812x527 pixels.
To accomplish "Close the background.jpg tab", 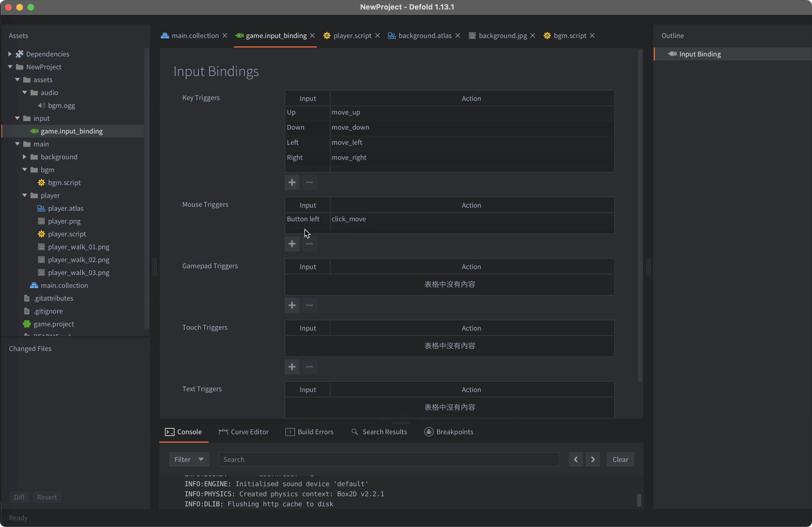I will pyautogui.click(x=533, y=35).
